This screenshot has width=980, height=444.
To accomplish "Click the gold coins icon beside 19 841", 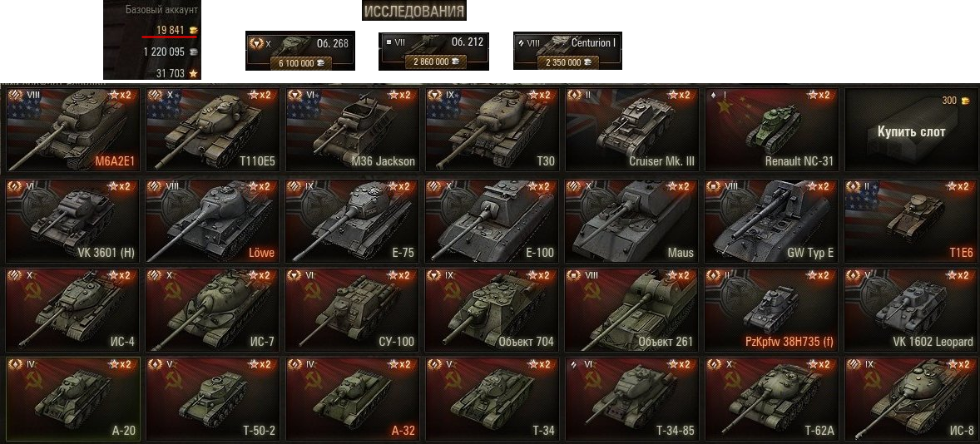I will tap(193, 31).
